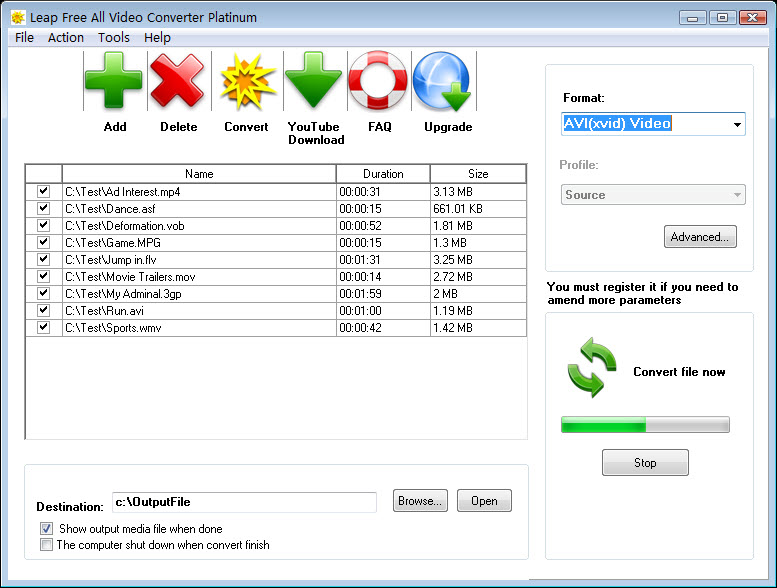Click the 00:00:52 duration cell

(383, 226)
